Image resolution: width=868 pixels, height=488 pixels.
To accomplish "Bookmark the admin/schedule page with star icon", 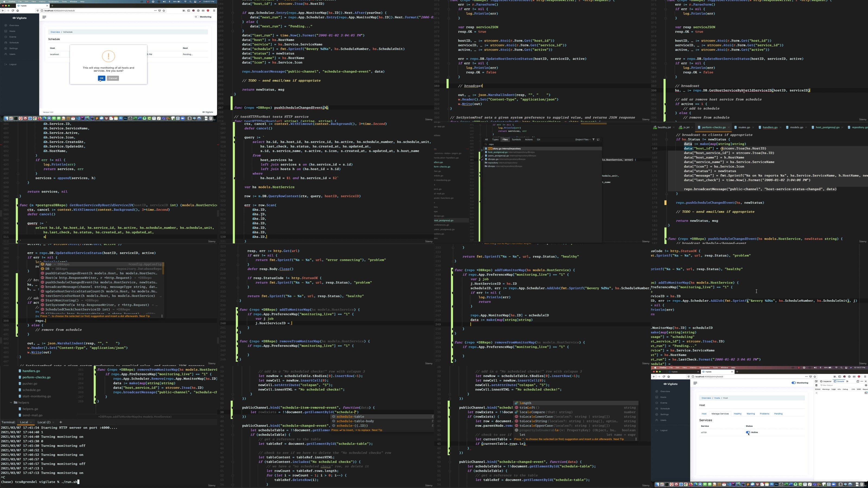I will [164, 11].
